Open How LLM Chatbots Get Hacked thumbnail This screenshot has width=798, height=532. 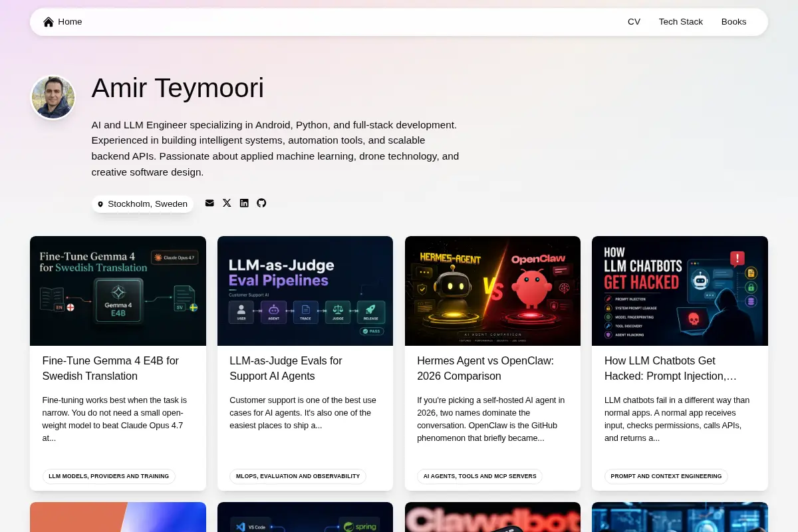[680, 291]
